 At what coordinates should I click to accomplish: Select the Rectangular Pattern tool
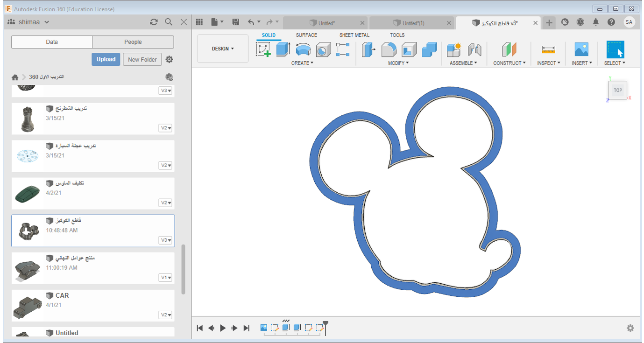pos(343,49)
